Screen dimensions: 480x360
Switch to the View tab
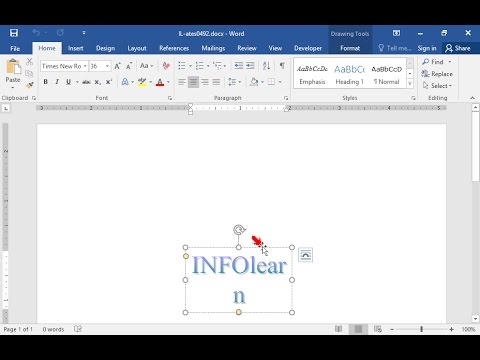(x=275, y=48)
